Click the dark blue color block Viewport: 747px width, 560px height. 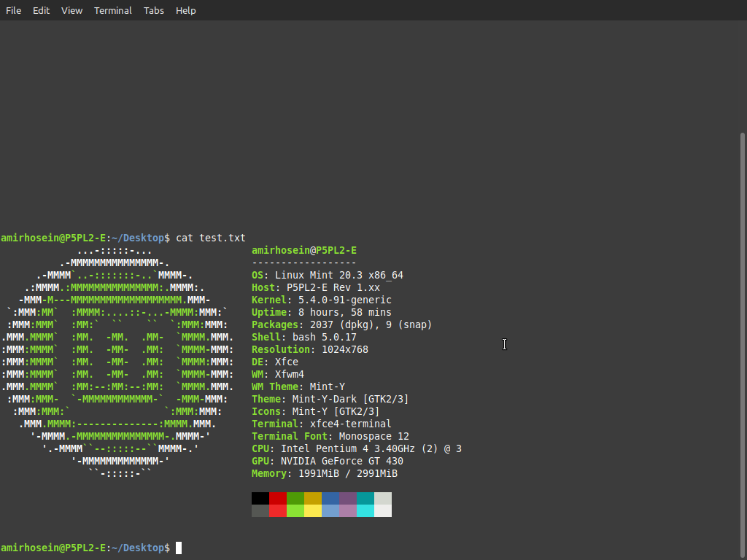pyautogui.click(x=330, y=498)
